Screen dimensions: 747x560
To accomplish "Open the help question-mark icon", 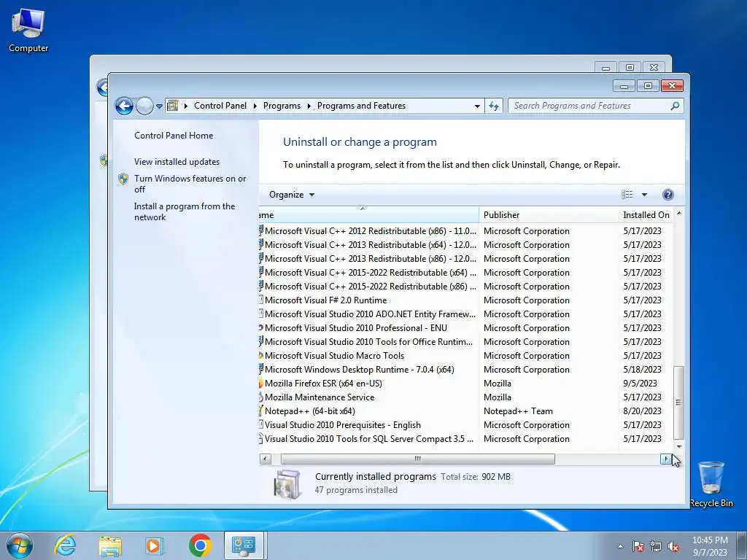I will [668, 194].
